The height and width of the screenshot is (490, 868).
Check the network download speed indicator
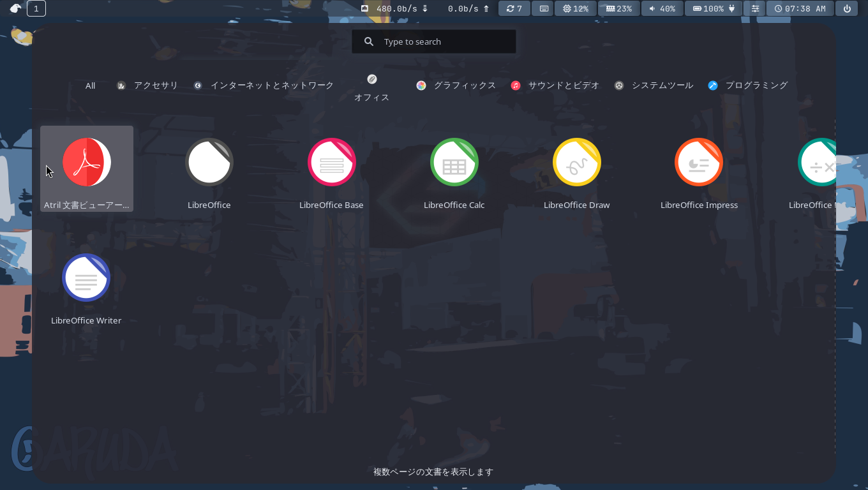click(x=394, y=8)
